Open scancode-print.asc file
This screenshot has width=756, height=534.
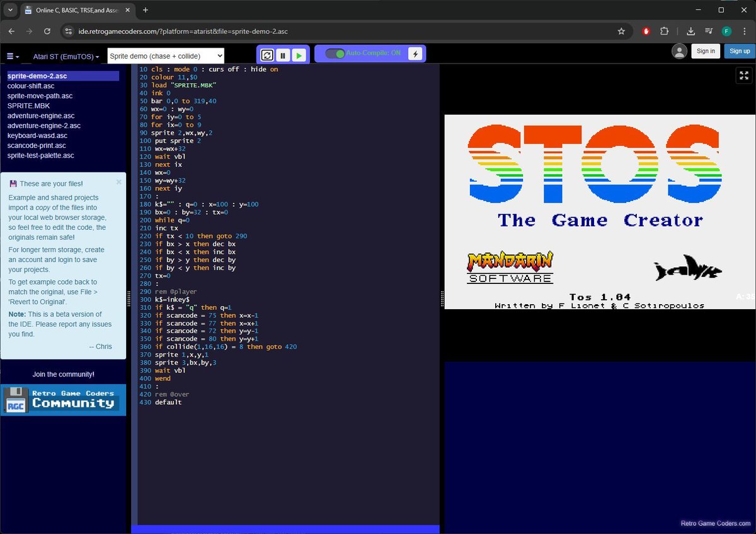(x=37, y=145)
